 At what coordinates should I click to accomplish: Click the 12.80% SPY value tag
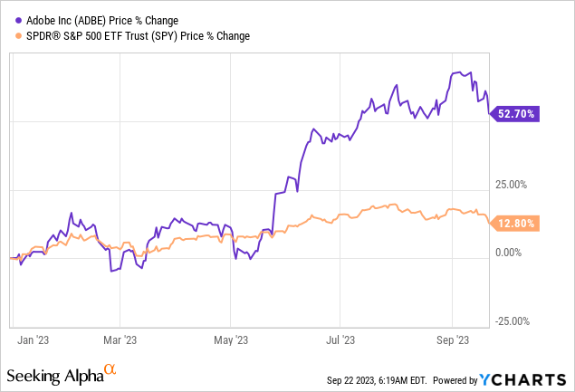click(516, 223)
